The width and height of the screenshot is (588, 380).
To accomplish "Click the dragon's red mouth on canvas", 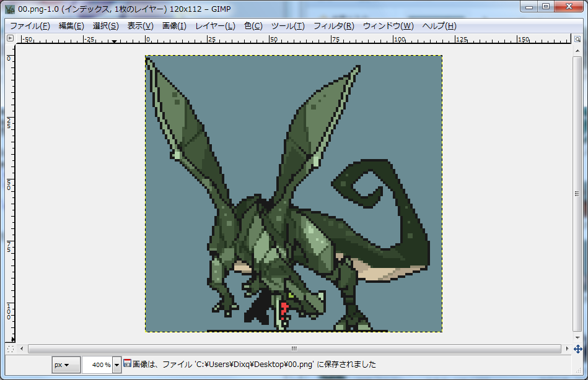I will click(284, 308).
